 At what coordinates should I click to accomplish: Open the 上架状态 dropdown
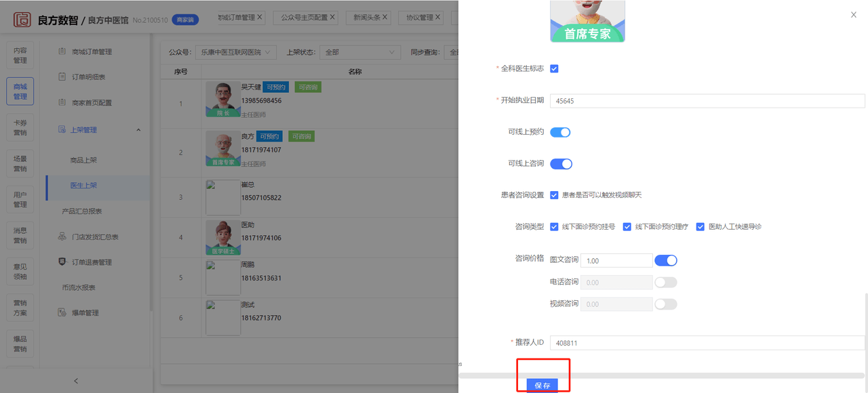tap(361, 52)
